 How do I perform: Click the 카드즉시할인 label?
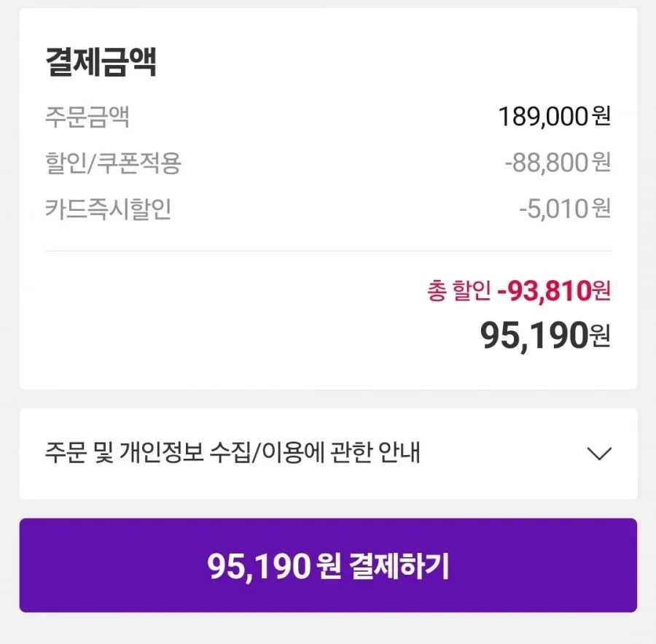108,209
